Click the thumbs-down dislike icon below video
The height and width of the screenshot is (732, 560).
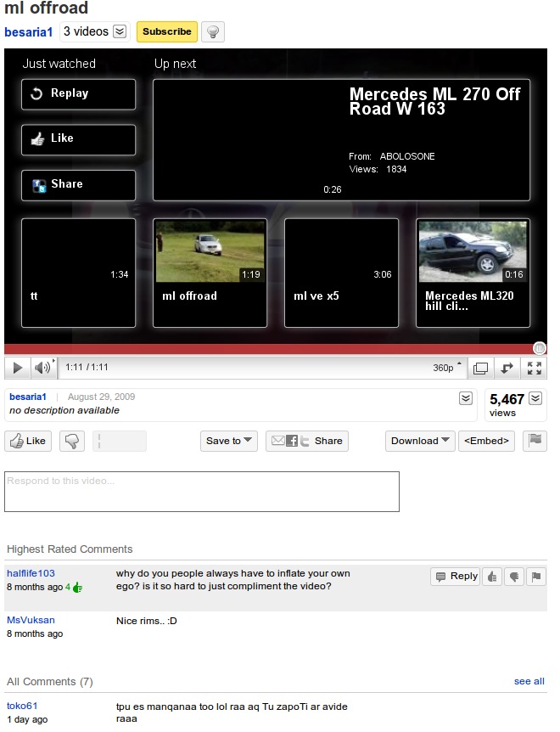(72, 442)
